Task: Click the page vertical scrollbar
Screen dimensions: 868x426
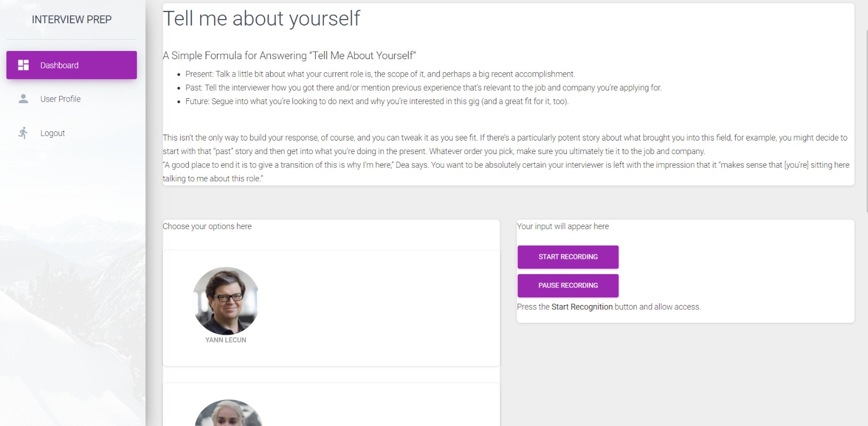Action: (866, 120)
